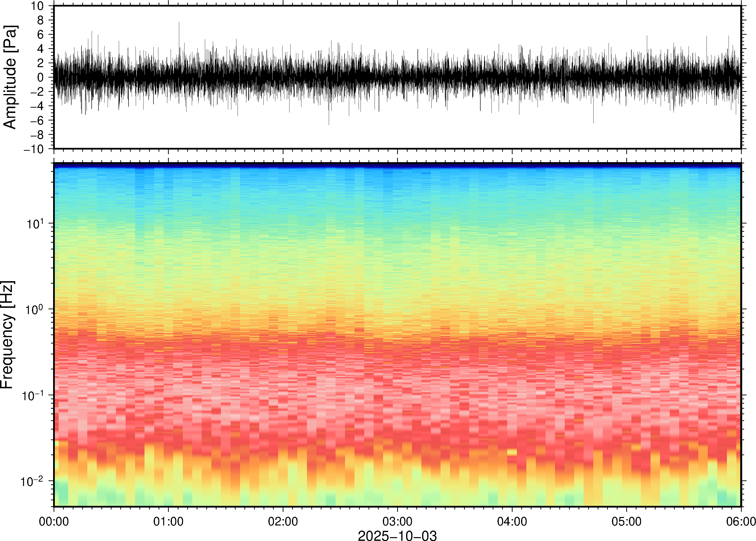Select the 06:00 time tick label

(x=741, y=521)
